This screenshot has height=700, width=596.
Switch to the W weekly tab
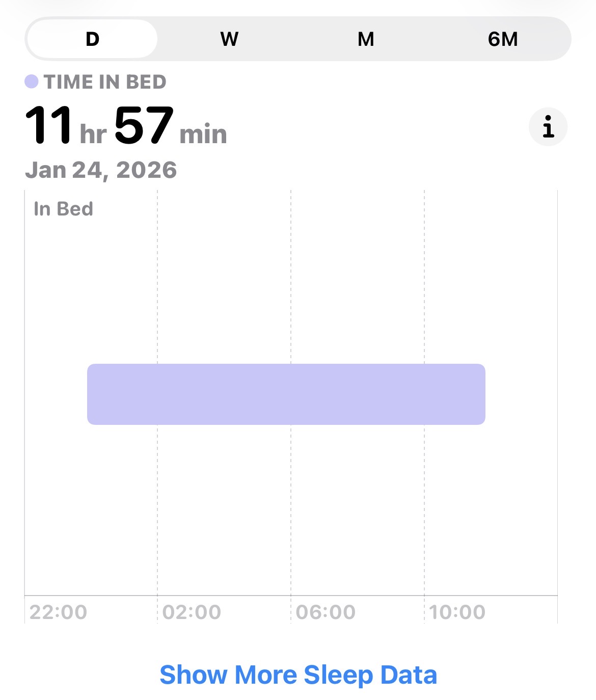(x=229, y=39)
